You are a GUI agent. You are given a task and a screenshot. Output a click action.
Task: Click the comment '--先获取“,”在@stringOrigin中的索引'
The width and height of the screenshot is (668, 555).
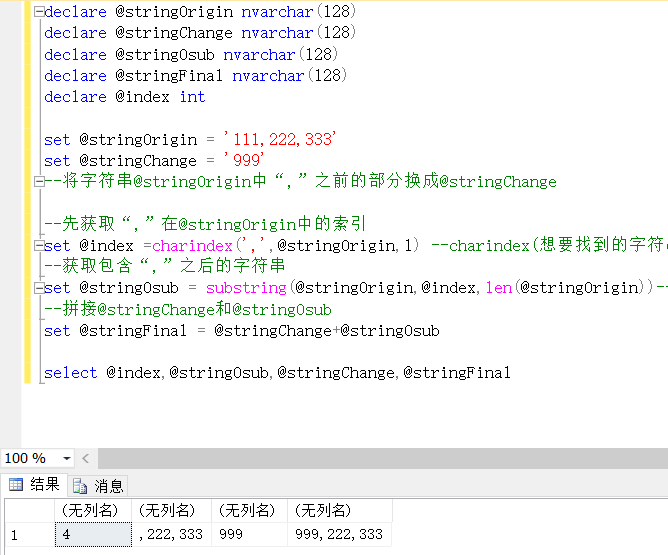click(205, 224)
